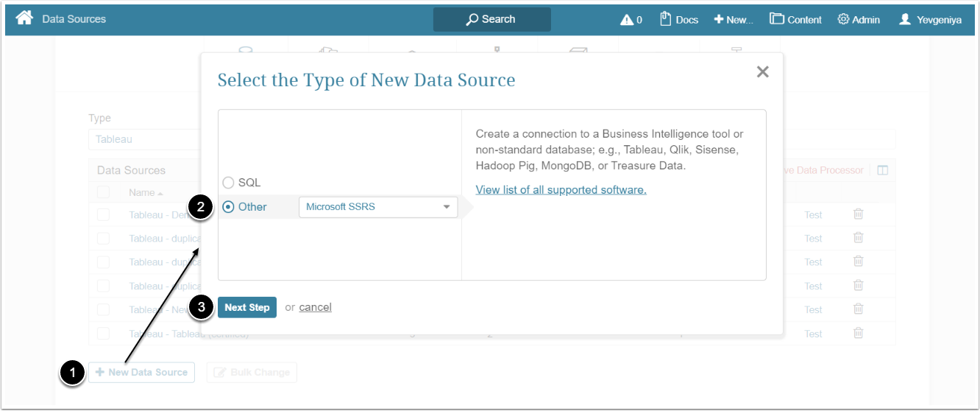Toggle the column chooser icon
Screen dimensions: 980x411
pyautogui.click(x=883, y=170)
